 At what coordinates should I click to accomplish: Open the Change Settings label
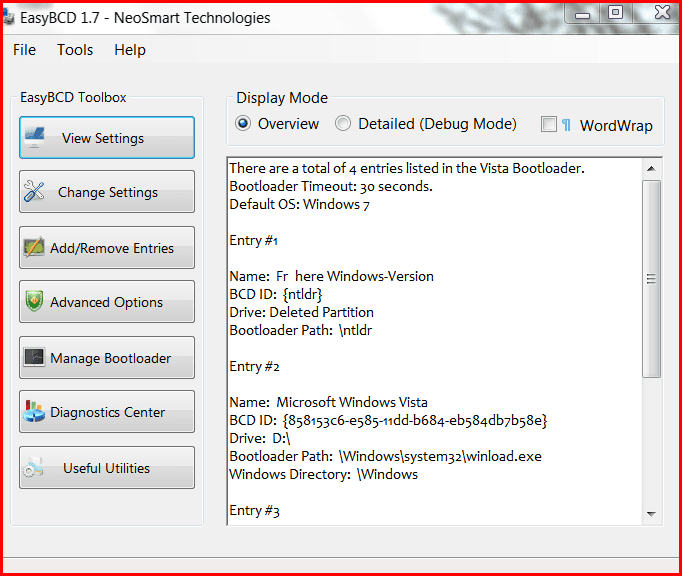[108, 192]
